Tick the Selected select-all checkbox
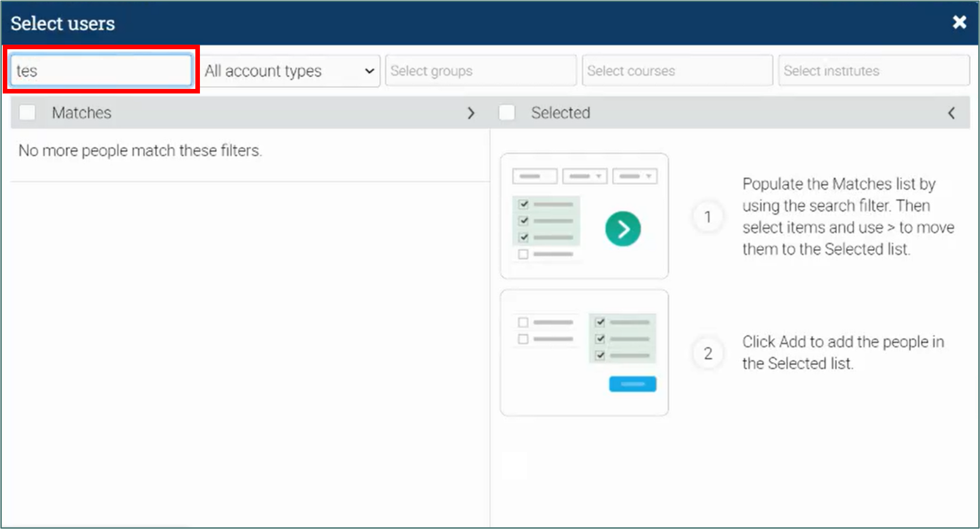Image resolution: width=980 pixels, height=529 pixels. tap(507, 113)
